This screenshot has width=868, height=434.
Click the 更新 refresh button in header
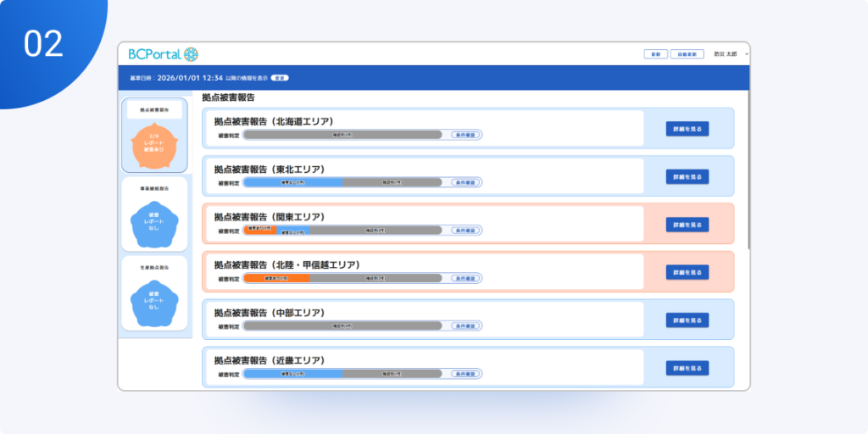(655, 54)
